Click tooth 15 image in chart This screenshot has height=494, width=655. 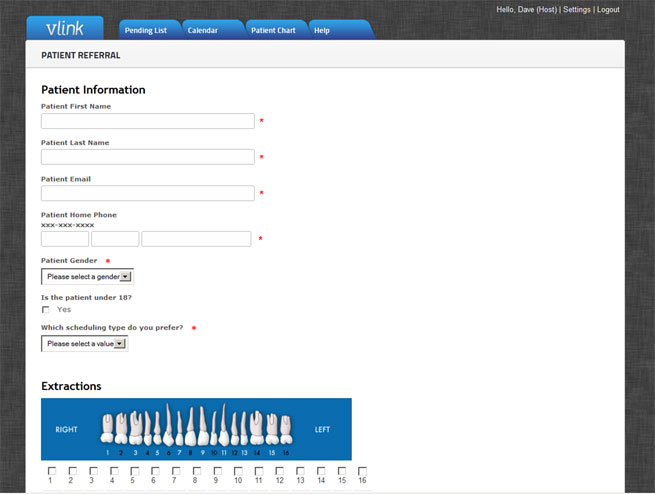pyautogui.click(x=272, y=429)
